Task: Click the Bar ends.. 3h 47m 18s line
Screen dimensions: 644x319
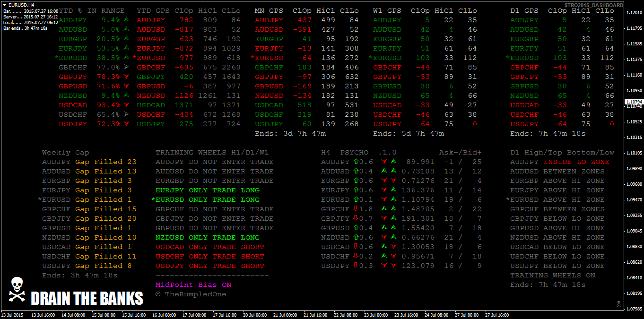Action: coord(26,28)
